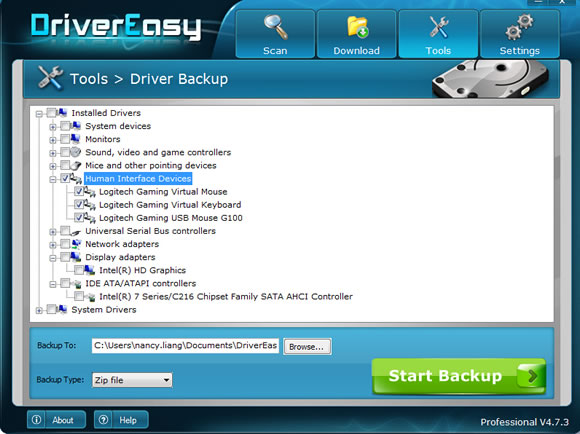Check the Network adapters checkbox
This screenshot has width=580, height=434.
65,244
